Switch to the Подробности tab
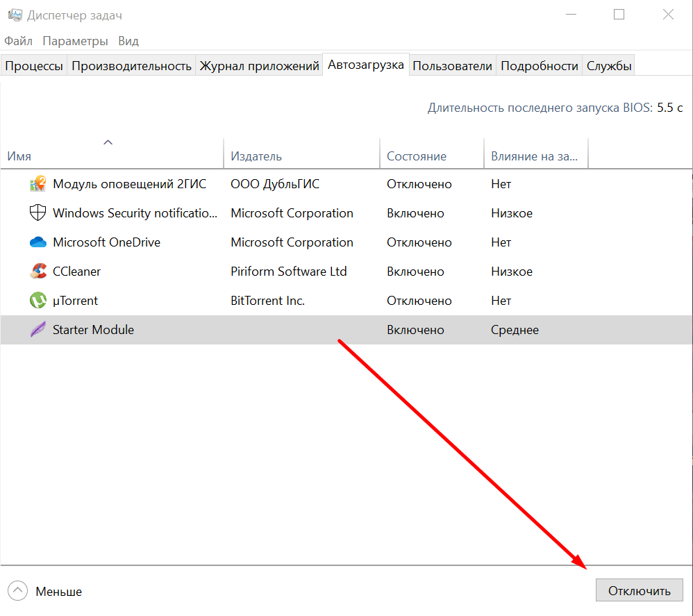The height and width of the screenshot is (616, 693). click(540, 66)
